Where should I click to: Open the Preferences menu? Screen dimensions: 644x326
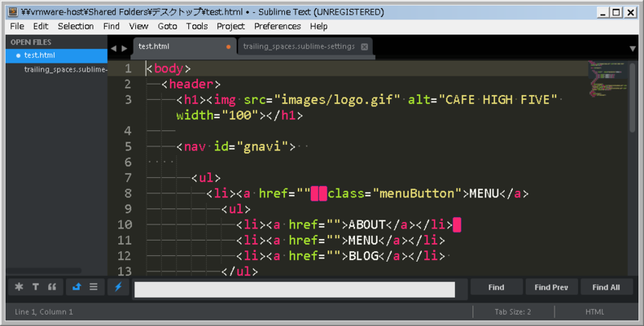277,27
